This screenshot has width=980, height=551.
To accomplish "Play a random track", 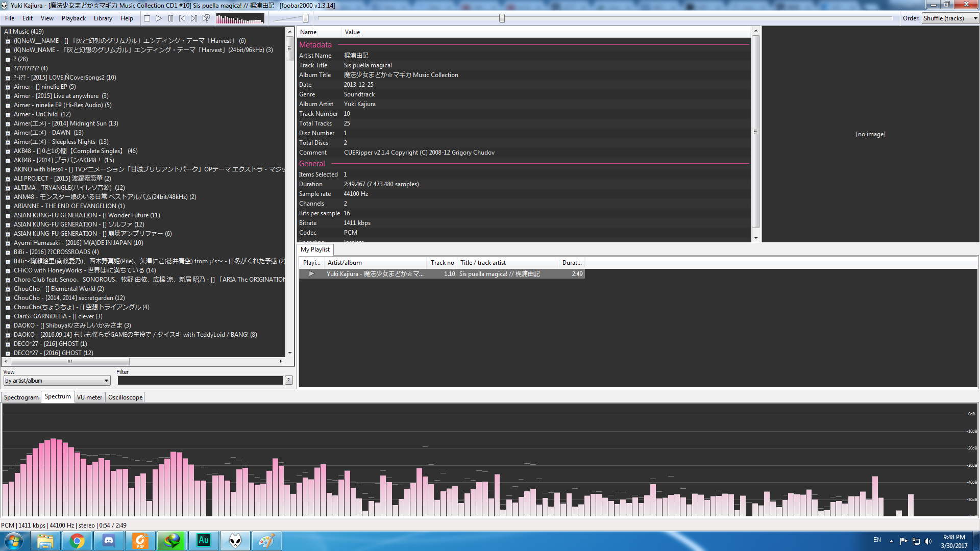I will point(206,18).
